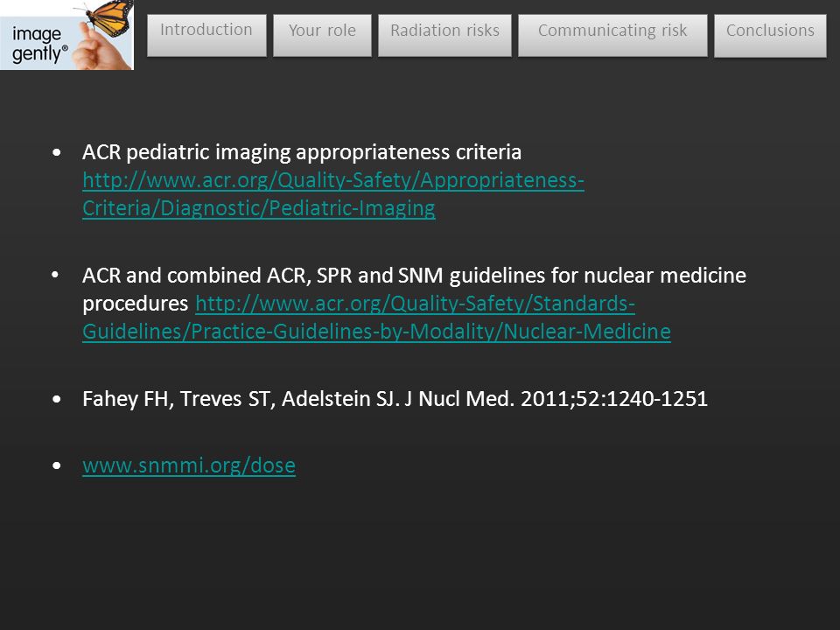Click the Criteria/Diagnostic/Pediatric-Imaging link line
This screenshot has width=840, height=630.
pyautogui.click(x=259, y=208)
